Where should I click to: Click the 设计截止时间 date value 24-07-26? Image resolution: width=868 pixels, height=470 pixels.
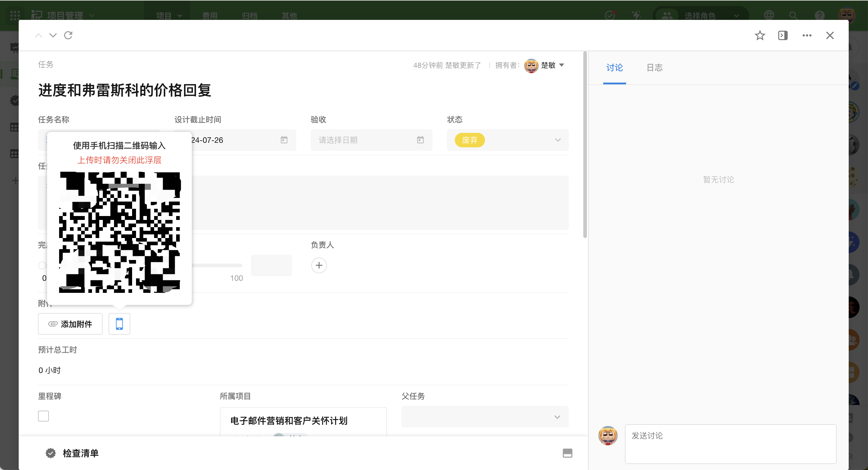(207, 140)
